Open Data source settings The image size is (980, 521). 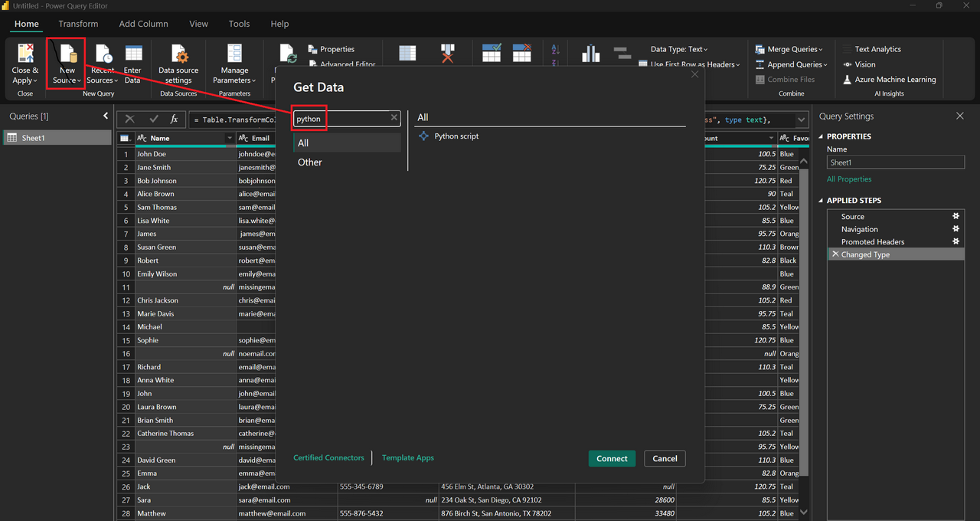click(x=178, y=65)
